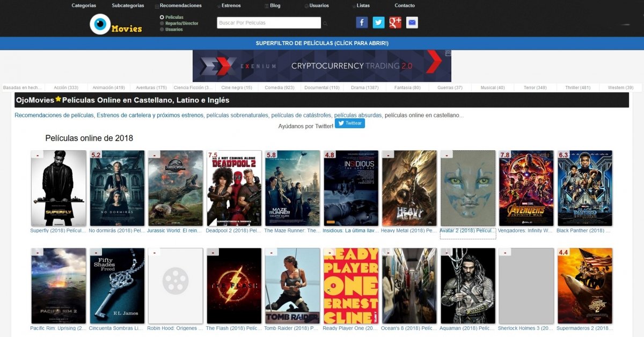This screenshot has width=644, height=337.
Task: Open the Black Panther poster thumbnail
Action: pyautogui.click(x=585, y=188)
